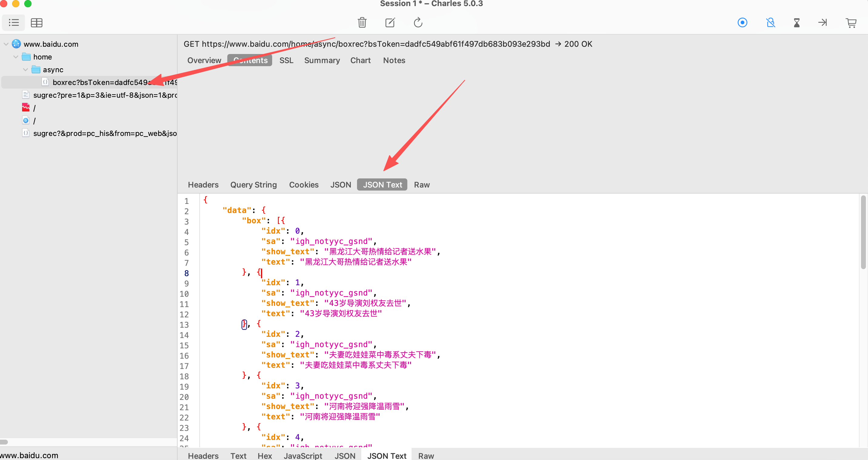The height and width of the screenshot is (460, 868).
Task: Click the left panel horizontal scrollbar thumb
Action: click(x=4, y=442)
